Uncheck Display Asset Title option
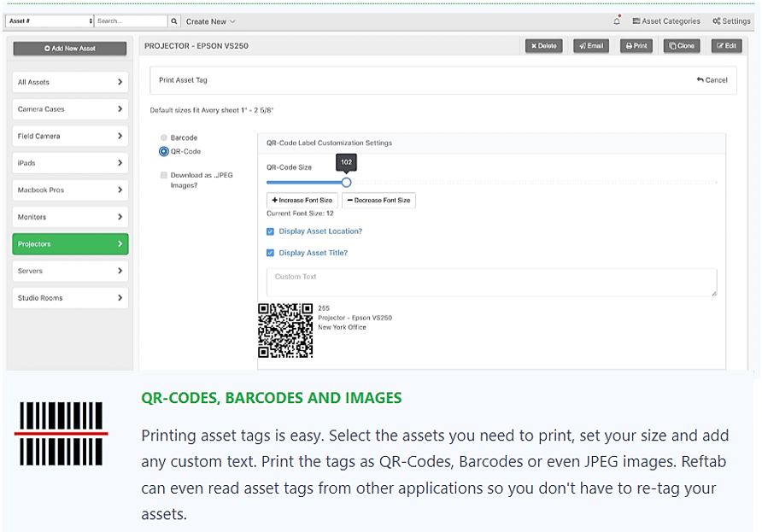 pos(271,253)
